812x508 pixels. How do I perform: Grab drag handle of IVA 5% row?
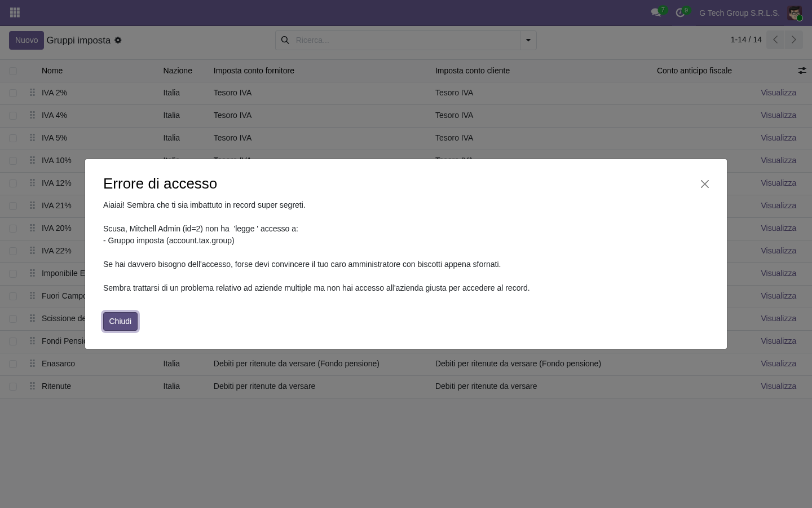[x=32, y=138]
